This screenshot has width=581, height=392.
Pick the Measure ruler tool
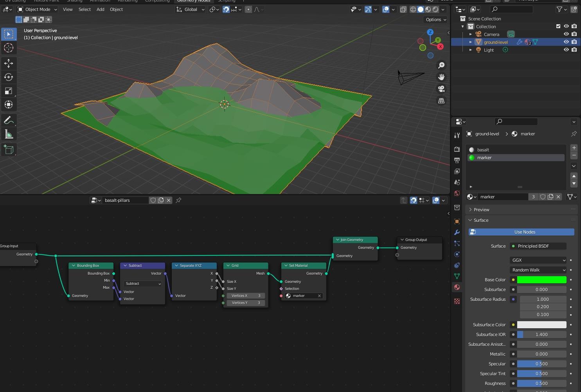click(9, 135)
